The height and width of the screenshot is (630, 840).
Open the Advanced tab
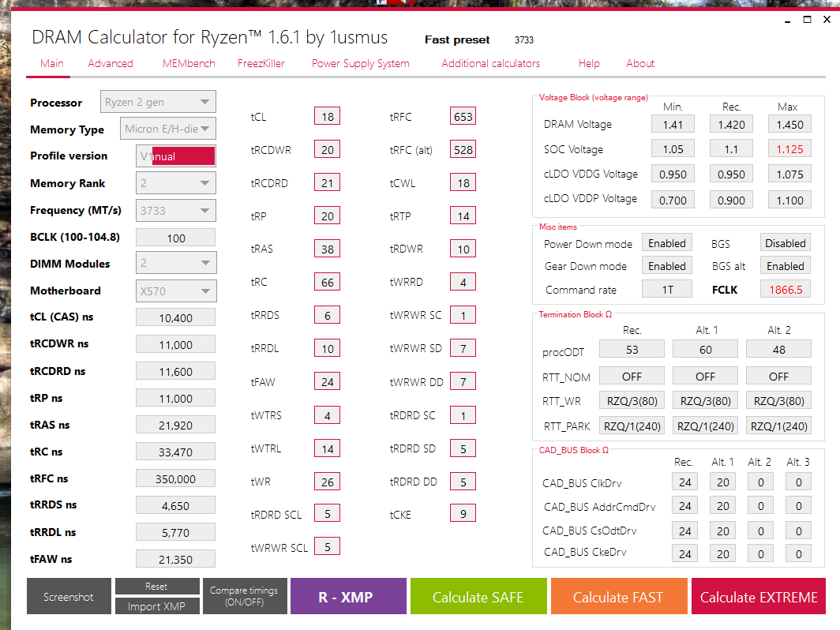pyautogui.click(x=111, y=63)
